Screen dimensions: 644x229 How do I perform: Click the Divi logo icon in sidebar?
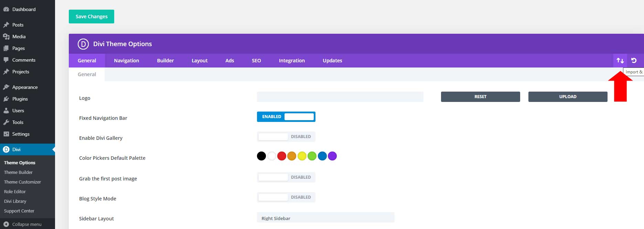pos(6,149)
